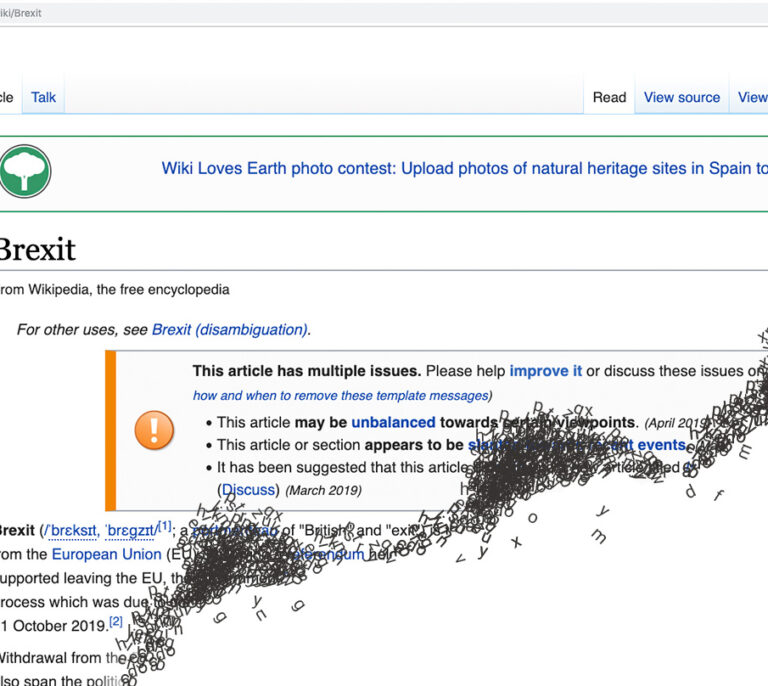Click the /ˈbrɛksɪt/ pronunciation link
The width and height of the screenshot is (768, 686).
(x=72, y=531)
